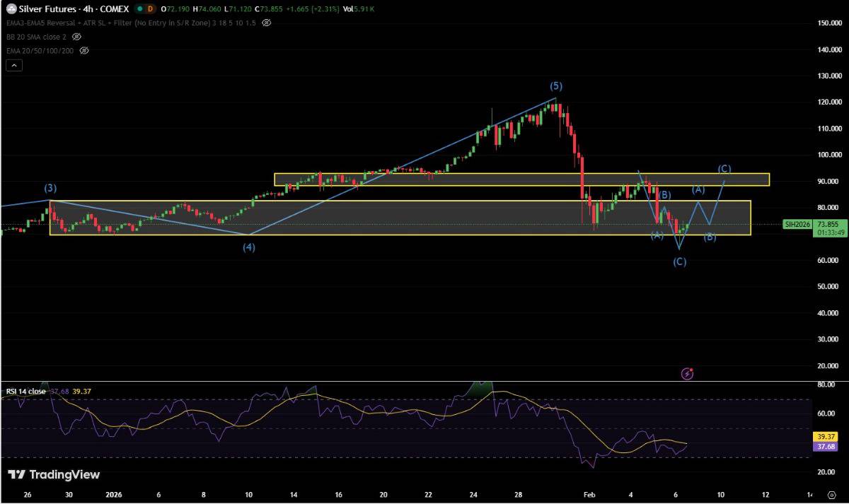Click the wave (5) peak label
Image resolution: width=849 pixels, height=504 pixels.
(556, 86)
